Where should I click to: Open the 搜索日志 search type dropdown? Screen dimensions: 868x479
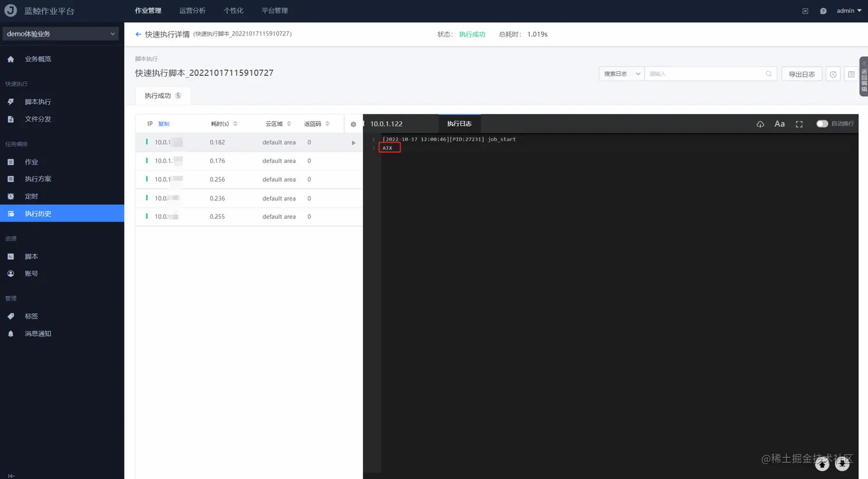coord(622,74)
